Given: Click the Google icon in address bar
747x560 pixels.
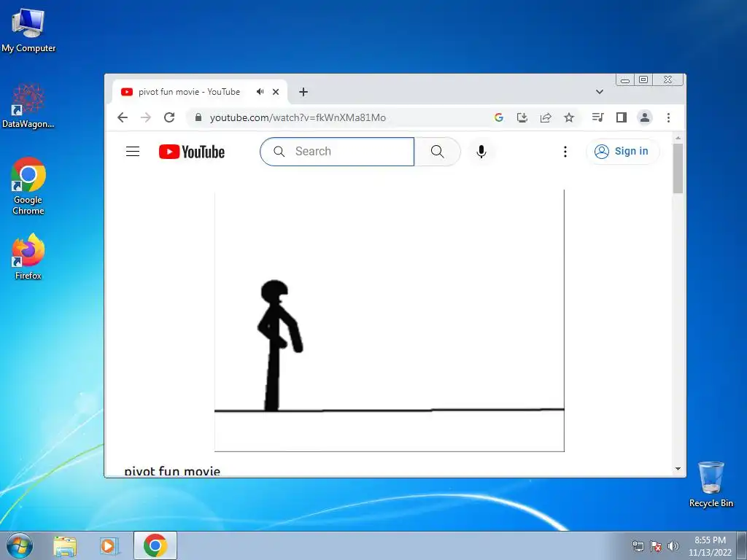Looking at the screenshot, I should [x=499, y=117].
